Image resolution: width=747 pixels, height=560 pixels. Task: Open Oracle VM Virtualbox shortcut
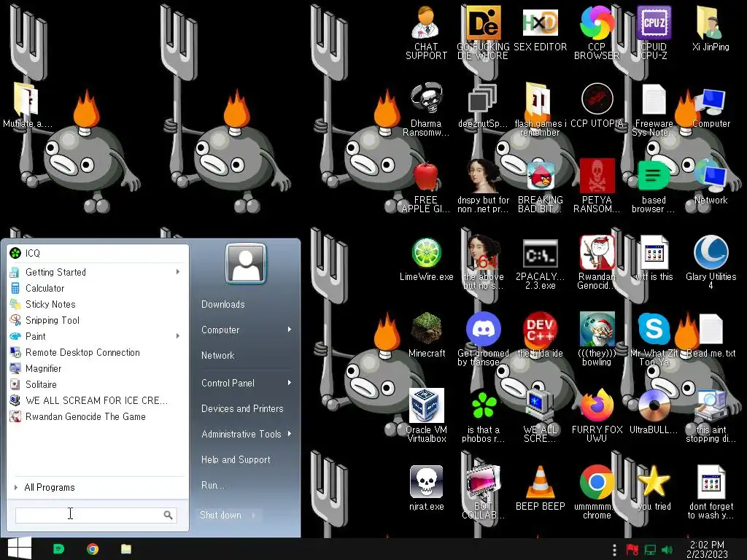pos(426,415)
